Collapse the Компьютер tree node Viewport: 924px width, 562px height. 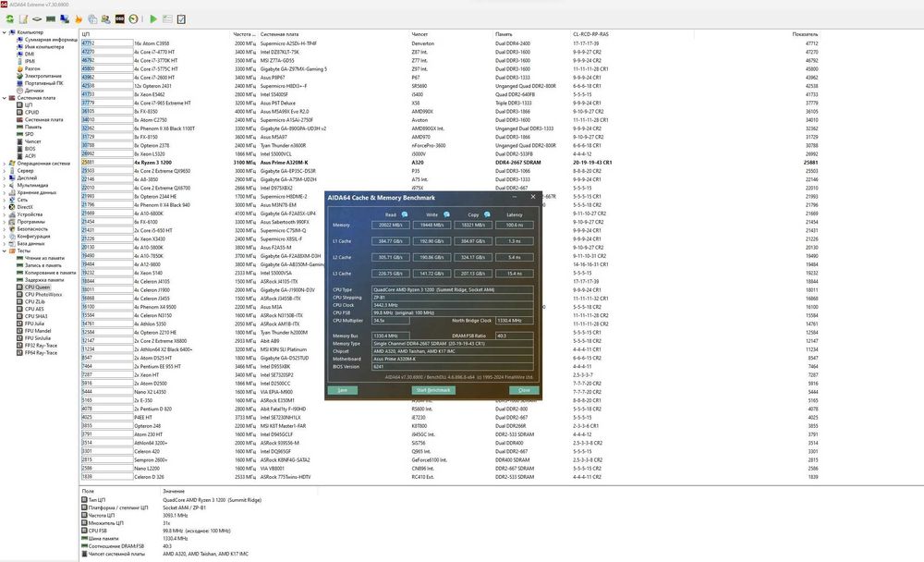pyautogui.click(x=4, y=32)
